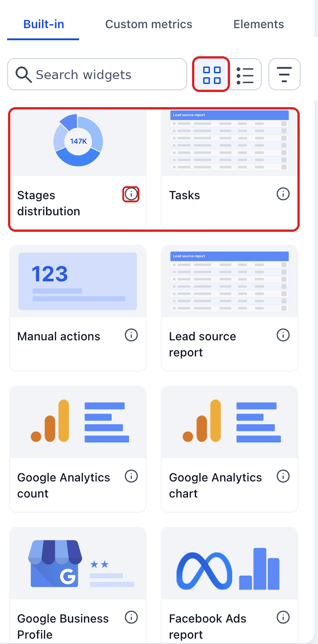Select the Built-in tab
This screenshot has height=644, width=318.
tap(43, 24)
